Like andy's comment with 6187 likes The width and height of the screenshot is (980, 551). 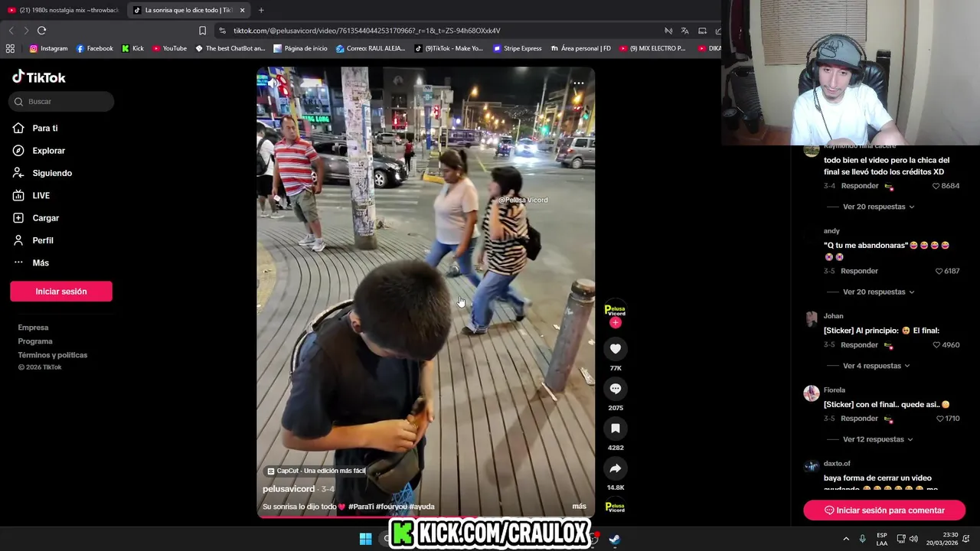click(939, 271)
